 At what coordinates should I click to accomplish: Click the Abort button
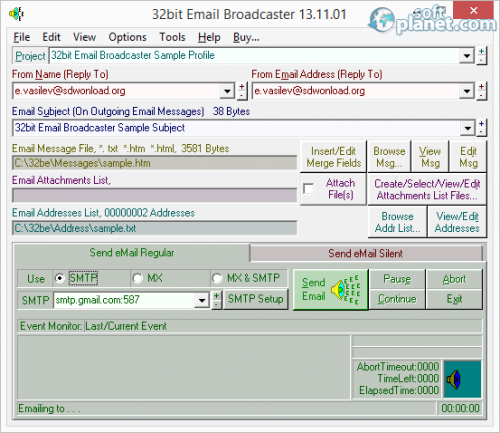[x=454, y=279]
